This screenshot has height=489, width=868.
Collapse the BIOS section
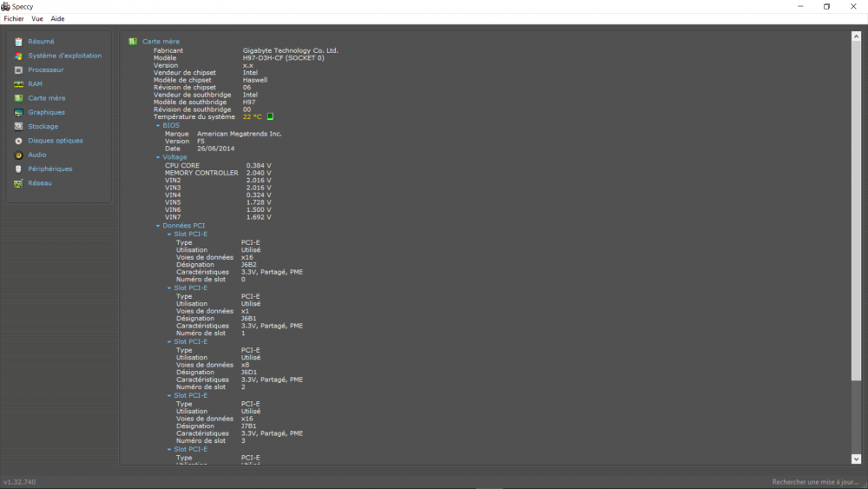pyautogui.click(x=158, y=126)
